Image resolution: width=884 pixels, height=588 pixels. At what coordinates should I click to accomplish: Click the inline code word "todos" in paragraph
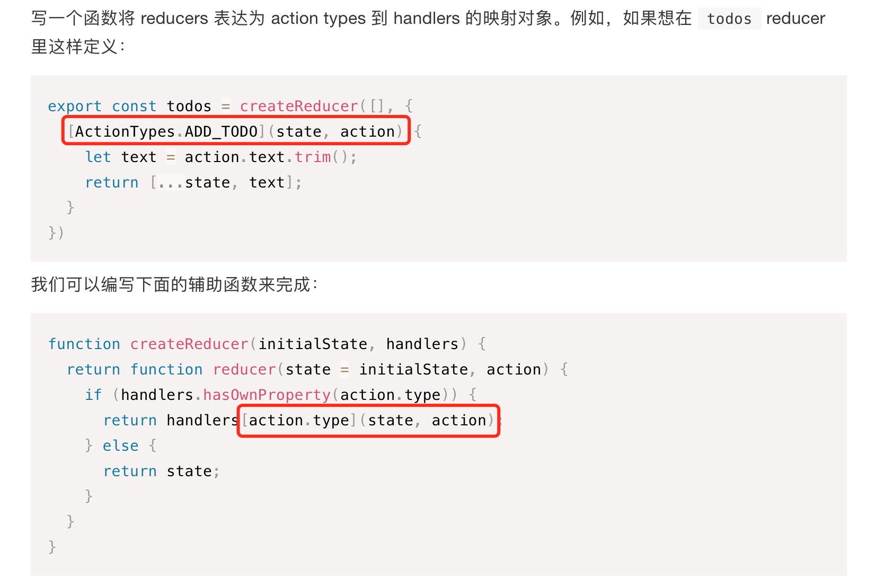(x=729, y=19)
